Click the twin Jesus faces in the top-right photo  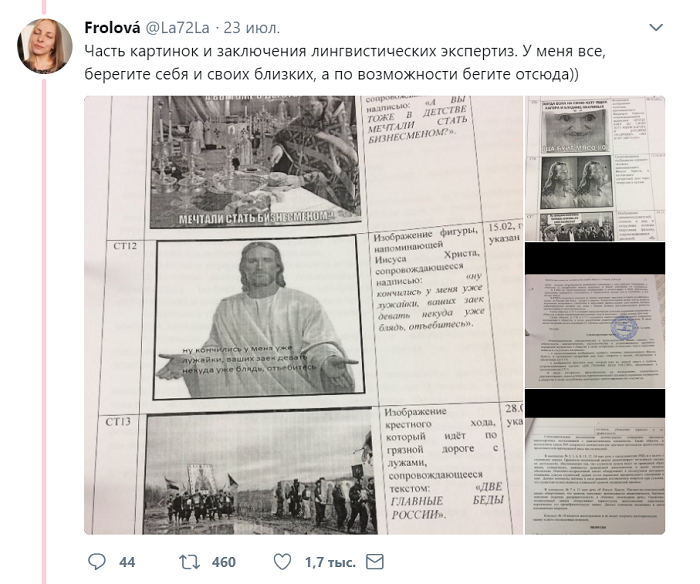576,182
